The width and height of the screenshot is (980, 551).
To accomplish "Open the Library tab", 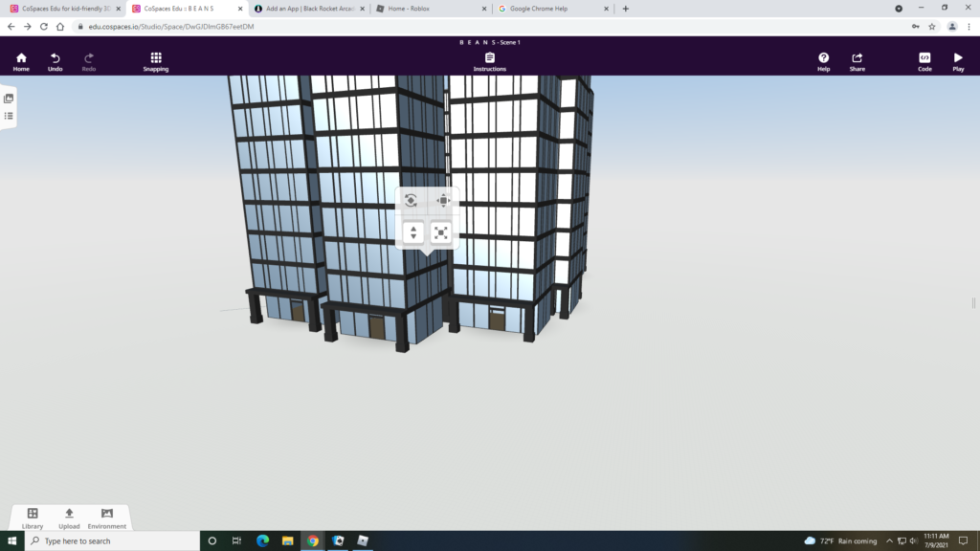I will [33, 518].
